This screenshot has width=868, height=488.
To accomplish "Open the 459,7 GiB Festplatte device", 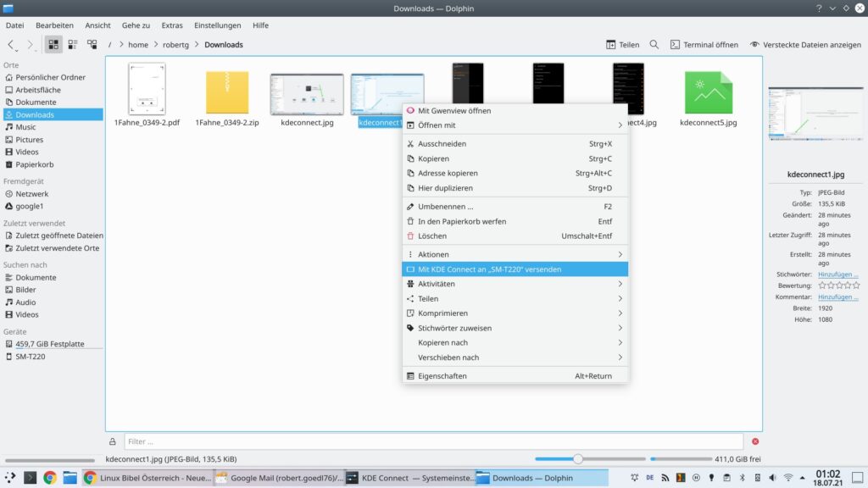I will coord(53,344).
